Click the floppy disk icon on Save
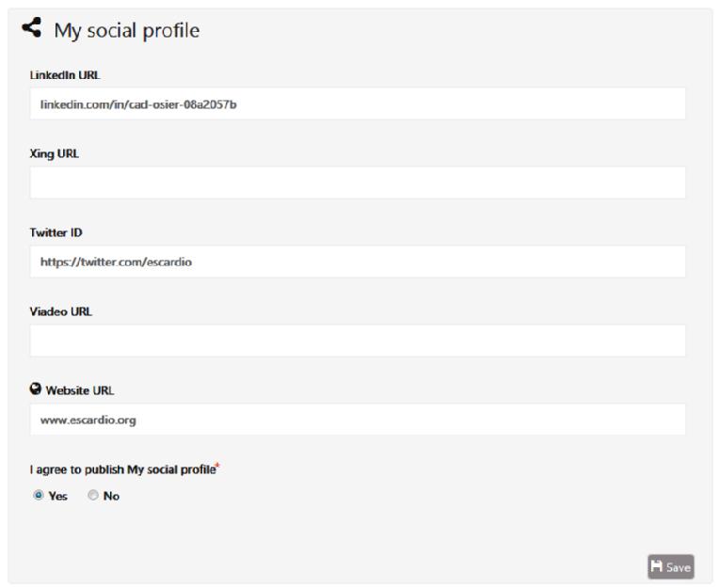This screenshot has width=720, height=588. [x=657, y=566]
